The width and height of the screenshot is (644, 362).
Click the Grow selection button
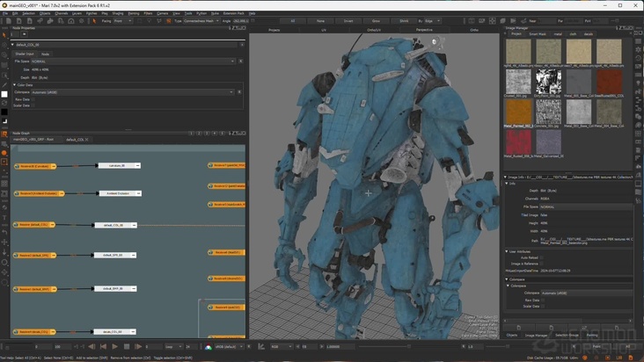coord(376,21)
